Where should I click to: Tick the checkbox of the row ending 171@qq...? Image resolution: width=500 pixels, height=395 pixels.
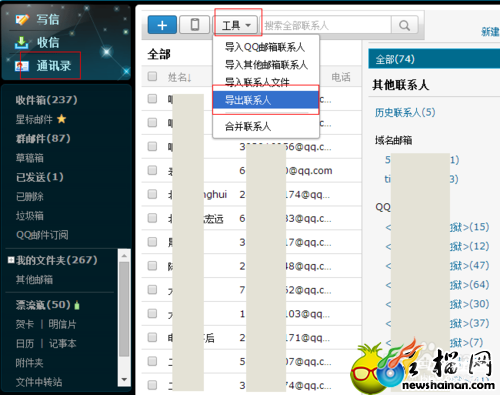(152, 337)
